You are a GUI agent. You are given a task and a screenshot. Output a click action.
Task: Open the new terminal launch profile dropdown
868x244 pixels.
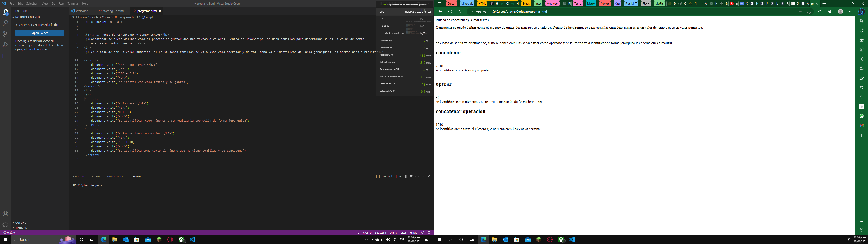400,176
